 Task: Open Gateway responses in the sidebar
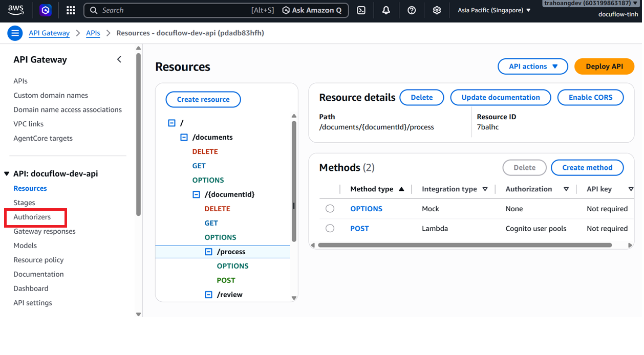tap(45, 231)
